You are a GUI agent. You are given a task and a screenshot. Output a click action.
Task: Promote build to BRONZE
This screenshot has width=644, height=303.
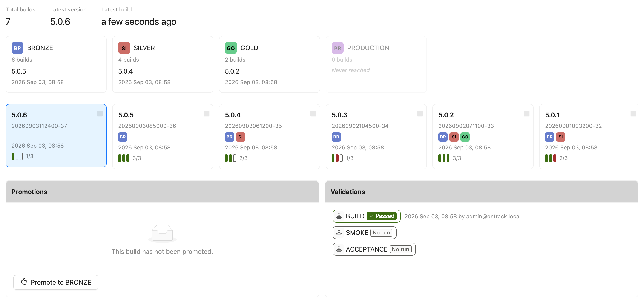pyautogui.click(x=56, y=282)
